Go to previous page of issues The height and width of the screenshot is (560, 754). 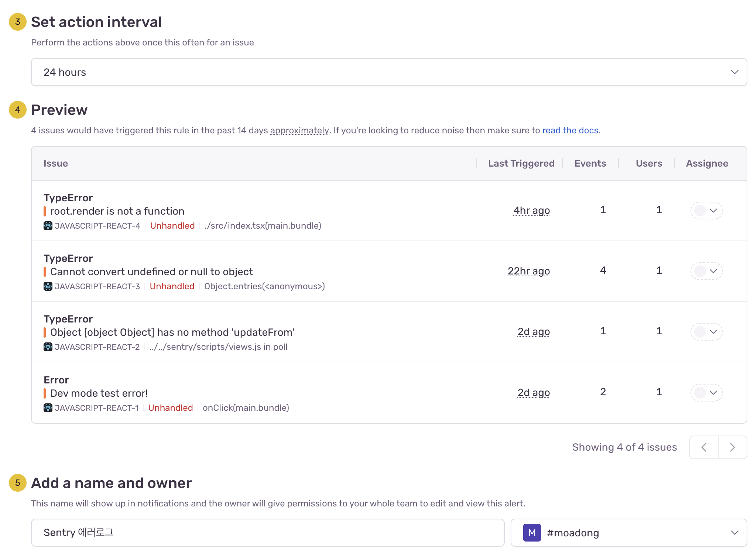click(704, 447)
